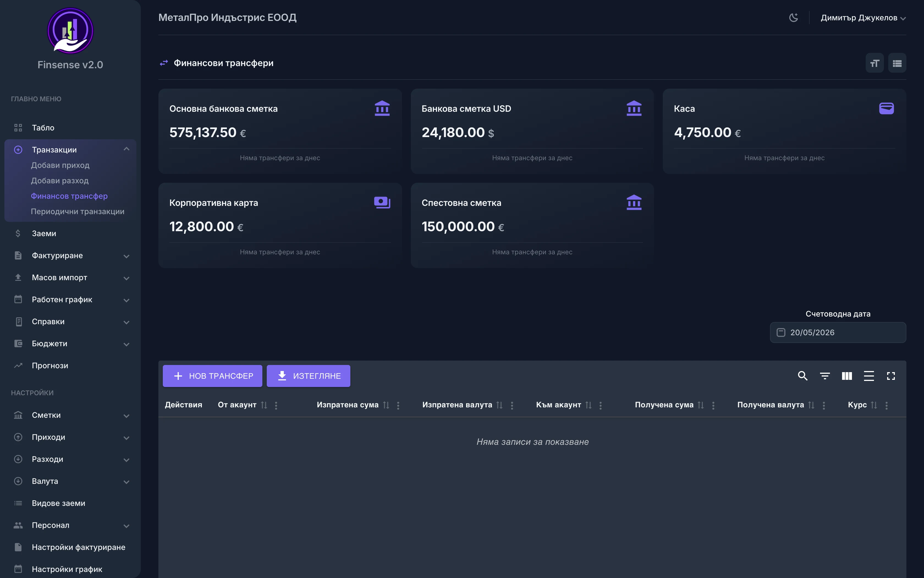Open show/hide columns icon
The height and width of the screenshot is (578, 924).
[847, 376]
